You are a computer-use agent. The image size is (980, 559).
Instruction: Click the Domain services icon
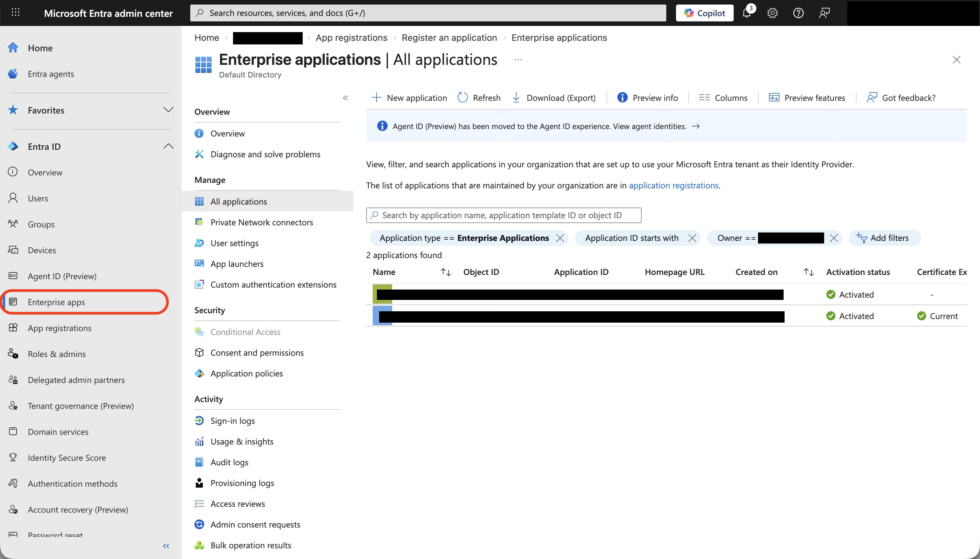click(13, 432)
